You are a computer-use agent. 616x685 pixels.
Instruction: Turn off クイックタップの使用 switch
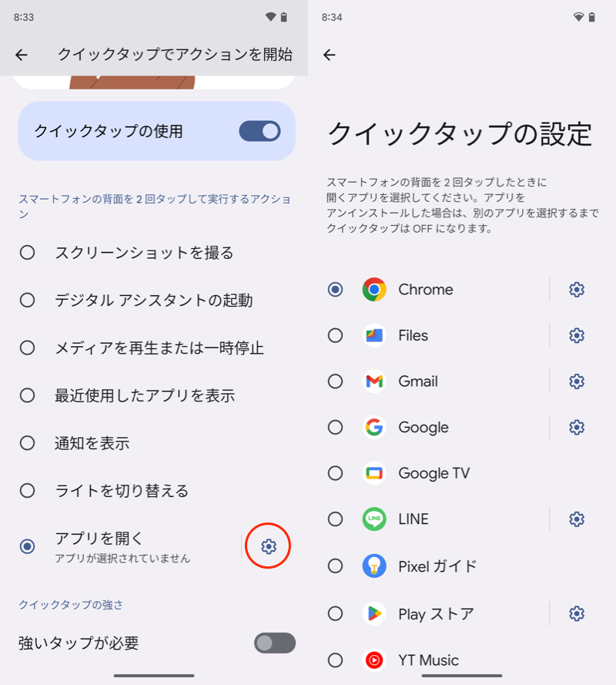click(259, 131)
